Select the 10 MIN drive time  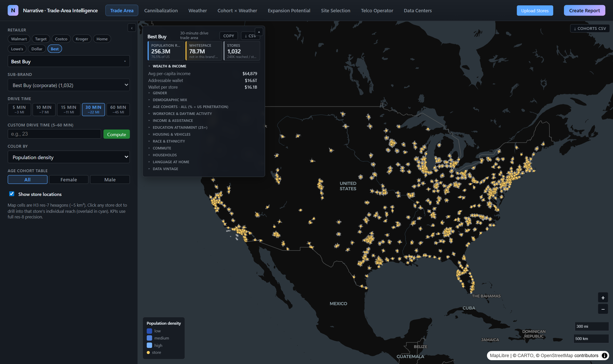pyautogui.click(x=44, y=109)
